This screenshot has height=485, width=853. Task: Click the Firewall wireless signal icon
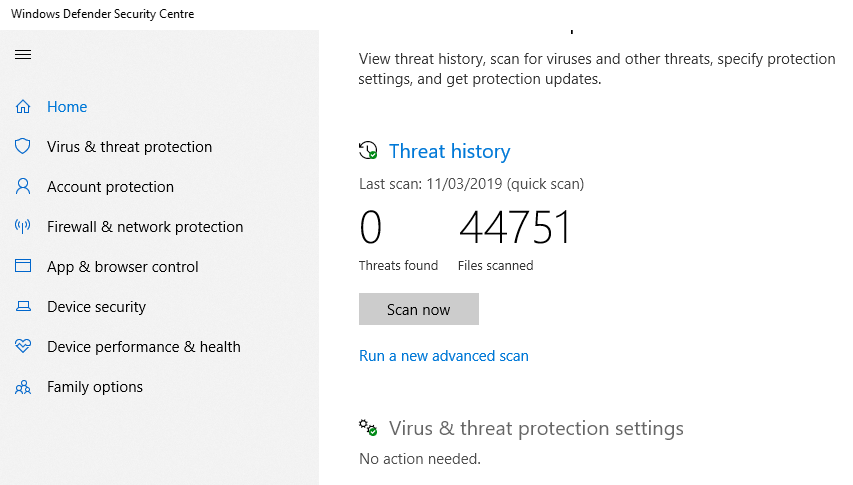23,227
